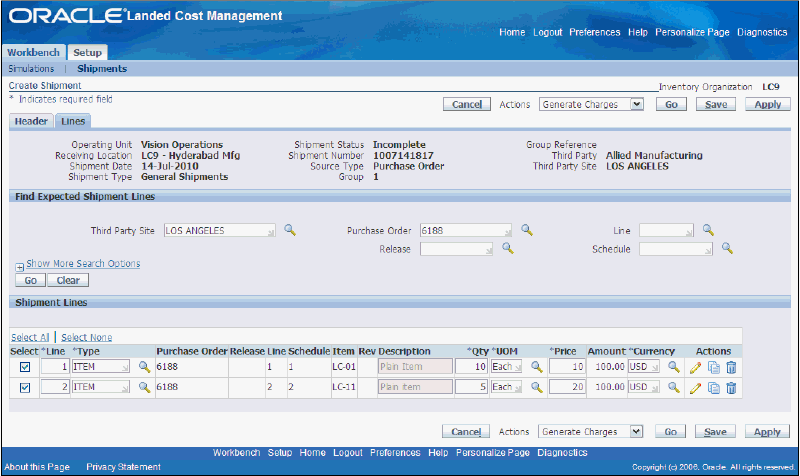Open the Release field search lookup
Screen dimensions: 800x476
click(x=508, y=248)
